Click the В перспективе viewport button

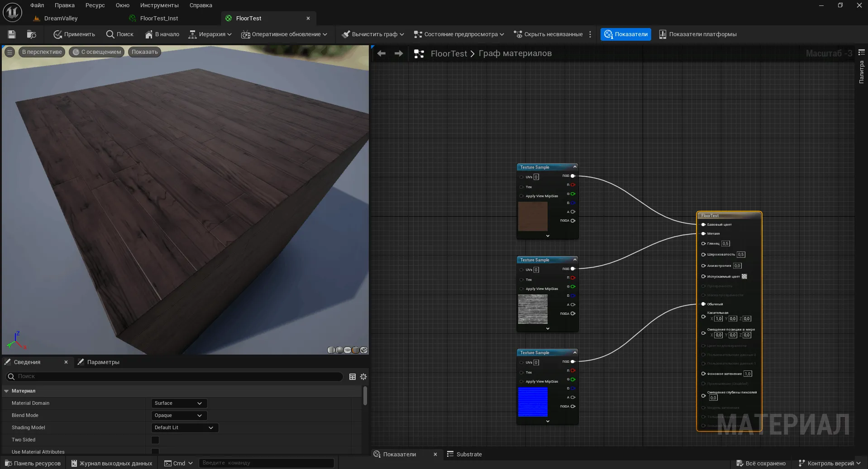click(42, 52)
